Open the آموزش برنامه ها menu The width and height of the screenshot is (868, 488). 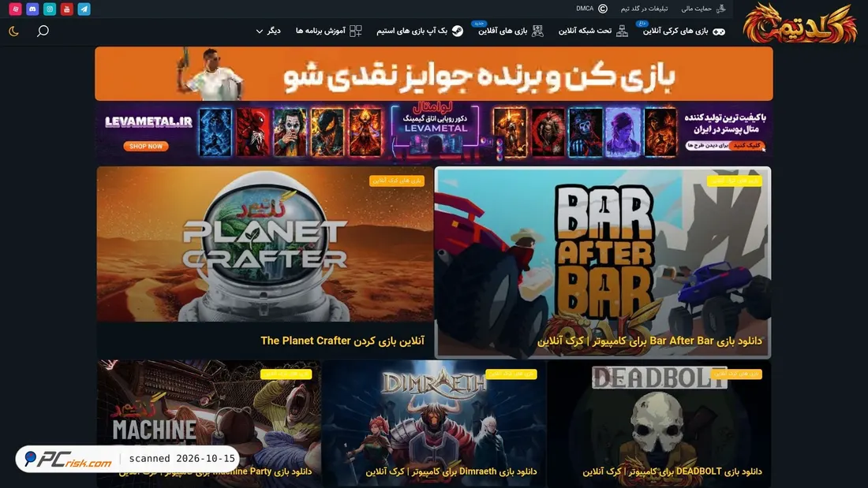[320, 31]
